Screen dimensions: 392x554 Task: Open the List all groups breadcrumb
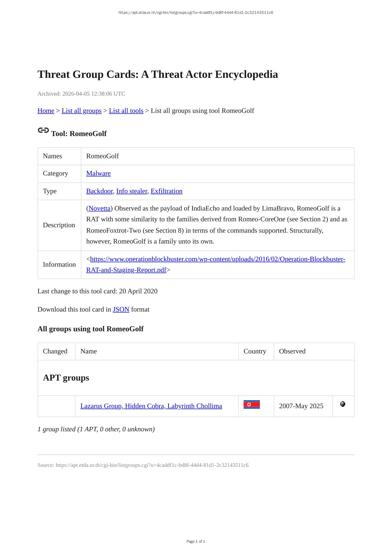coord(81,111)
